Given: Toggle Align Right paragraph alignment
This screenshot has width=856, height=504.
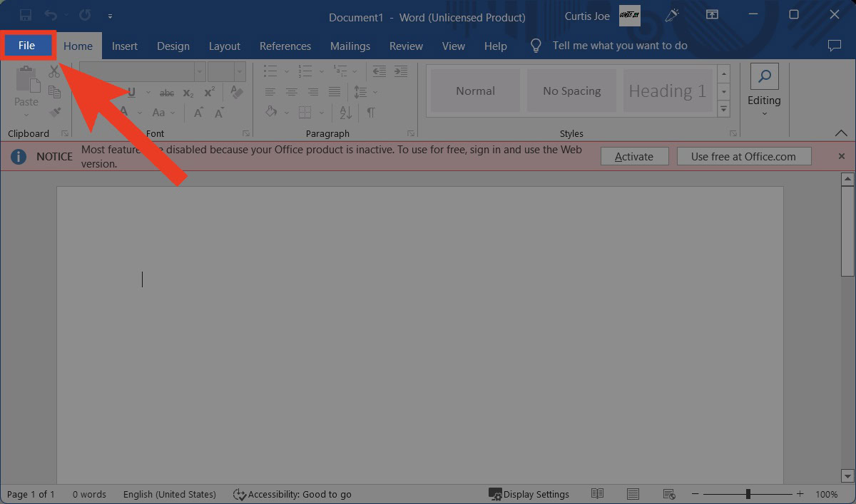Looking at the screenshot, I should coord(313,93).
